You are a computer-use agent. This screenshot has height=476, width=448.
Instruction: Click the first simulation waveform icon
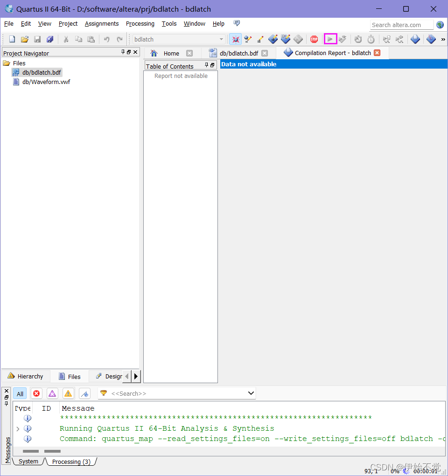[387, 39]
